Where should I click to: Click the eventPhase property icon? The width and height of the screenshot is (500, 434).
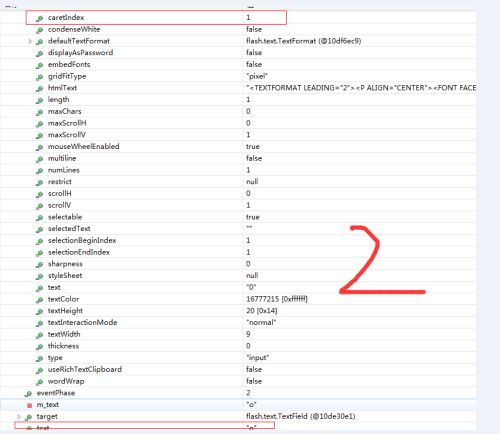pos(29,394)
